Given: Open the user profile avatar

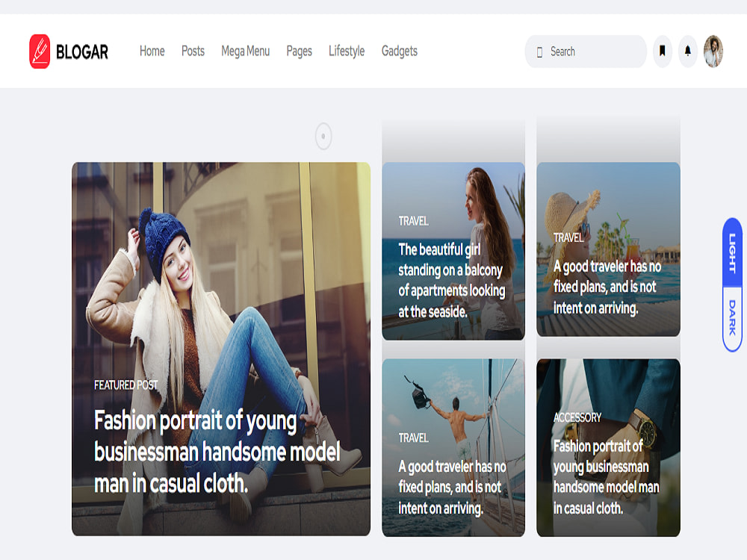Looking at the screenshot, I should pos(713,51).
